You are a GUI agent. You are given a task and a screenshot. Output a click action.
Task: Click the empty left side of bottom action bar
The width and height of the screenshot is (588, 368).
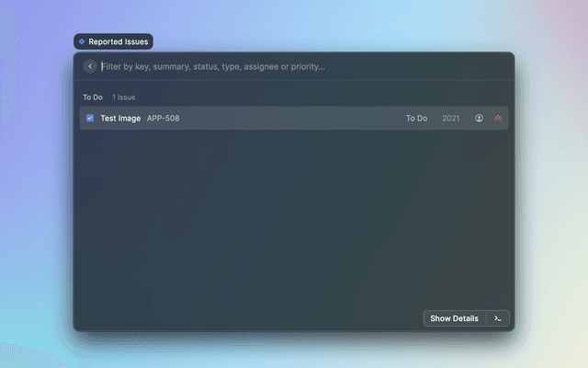coord(230,318)
